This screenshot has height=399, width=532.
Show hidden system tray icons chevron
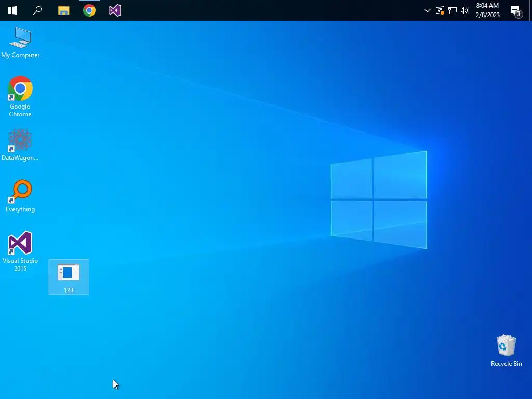pos(428,10)
